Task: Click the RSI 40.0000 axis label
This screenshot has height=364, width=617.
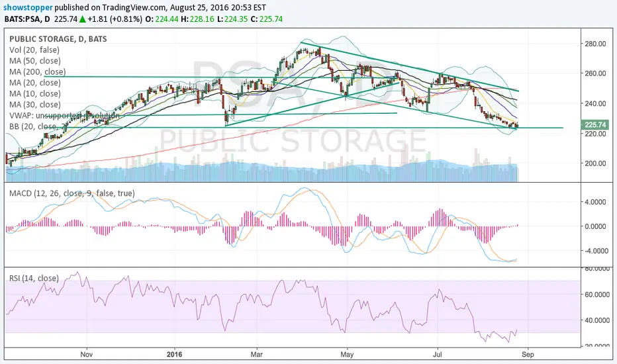Action: click(596, 320)
